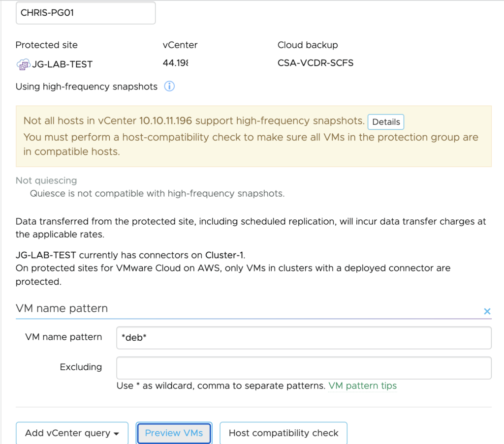Click the bold Cluster-1 connector name

point(224,255)
